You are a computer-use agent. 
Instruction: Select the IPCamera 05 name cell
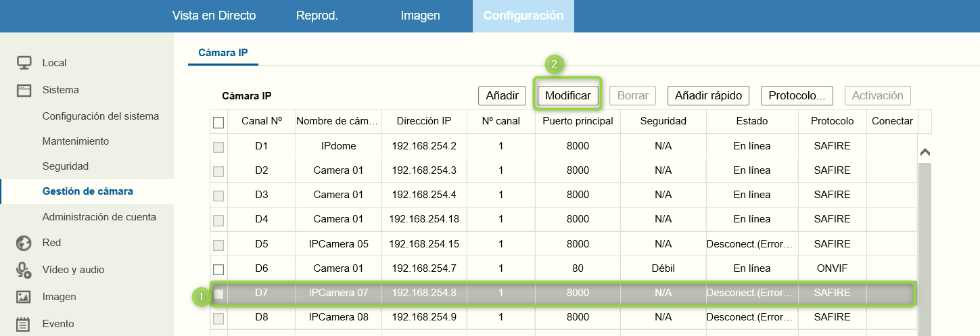(338, 243)
